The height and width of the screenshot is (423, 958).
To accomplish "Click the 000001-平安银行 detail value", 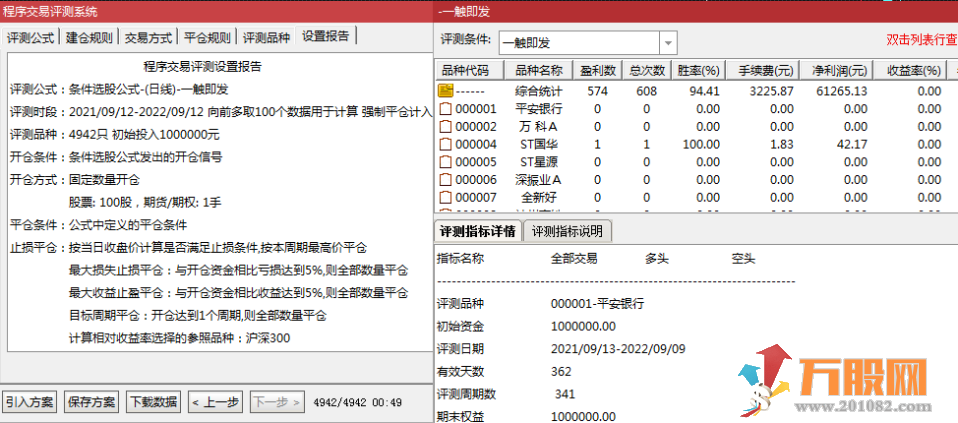I will tap(597, 304).
